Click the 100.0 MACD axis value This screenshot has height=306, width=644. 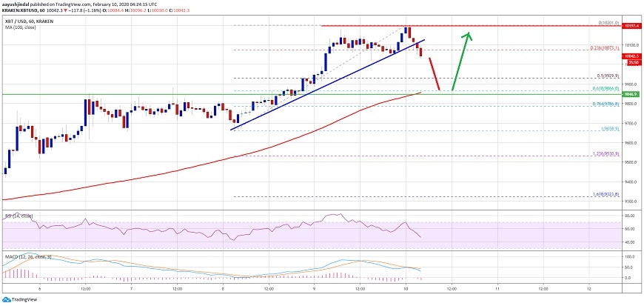click(630, 256)
